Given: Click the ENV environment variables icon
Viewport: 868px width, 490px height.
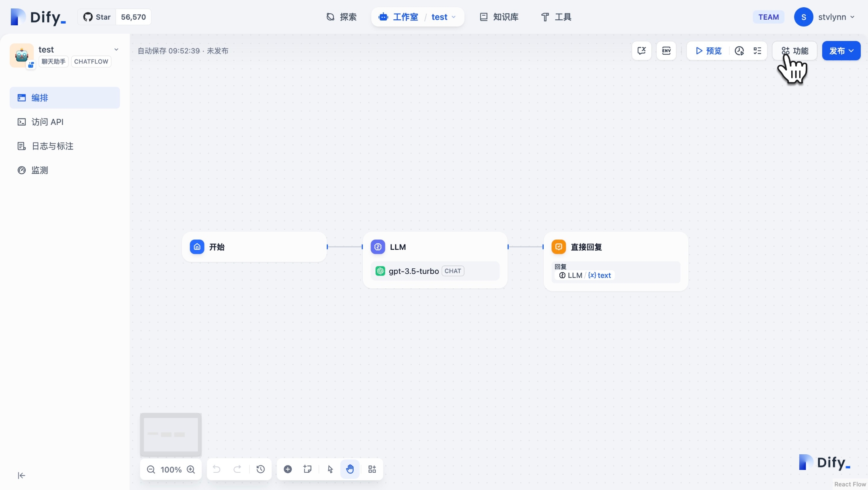Looking at the screenshot, I should (x=666, y=51).
